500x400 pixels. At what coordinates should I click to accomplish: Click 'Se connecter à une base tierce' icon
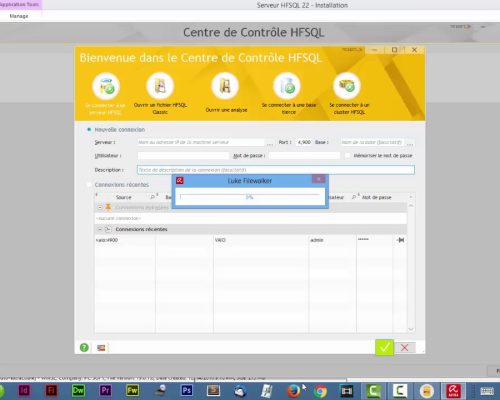tap(287, 86)
